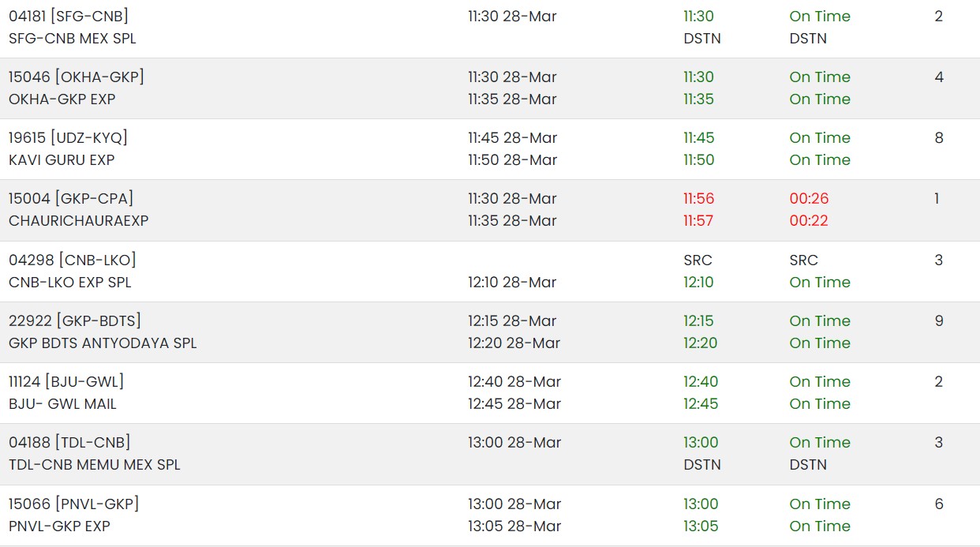Select train 15004 [GKP-CPA]
Viewport: 980px width, 547px height.
point(71,198)
